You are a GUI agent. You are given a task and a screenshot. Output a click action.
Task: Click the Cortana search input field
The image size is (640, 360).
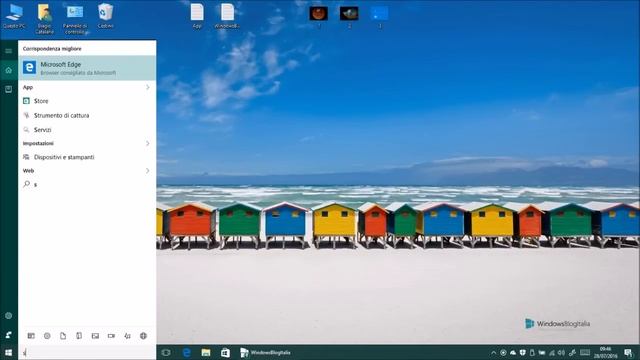pos(87,352)
